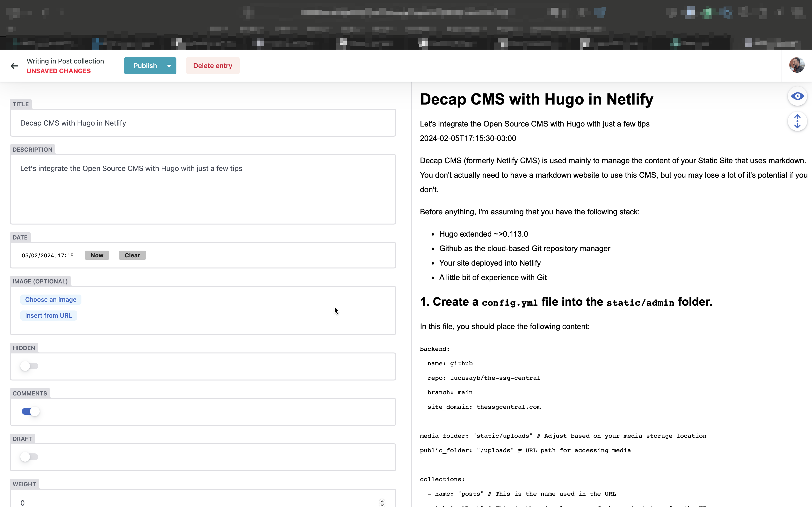Screen dimensions: 812x507
Task: Click the date value 05/02/2024, 17:15
Action: coord(48,255)
